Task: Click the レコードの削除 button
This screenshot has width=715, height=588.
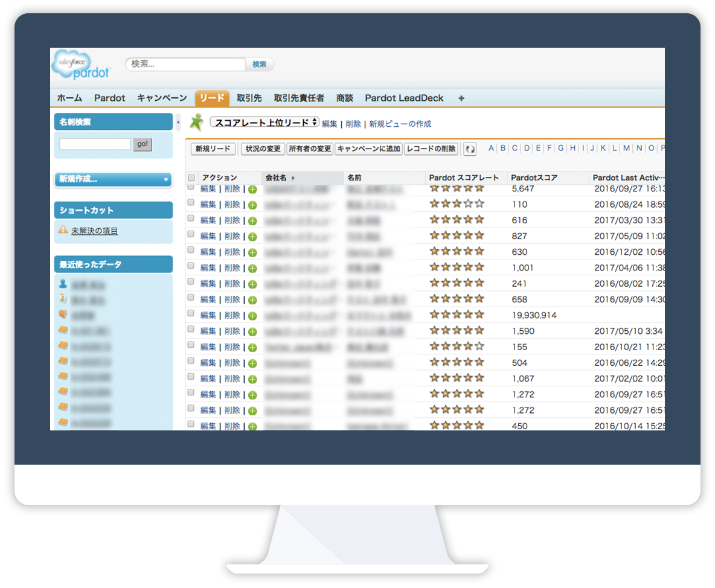Action: point(431,149)
